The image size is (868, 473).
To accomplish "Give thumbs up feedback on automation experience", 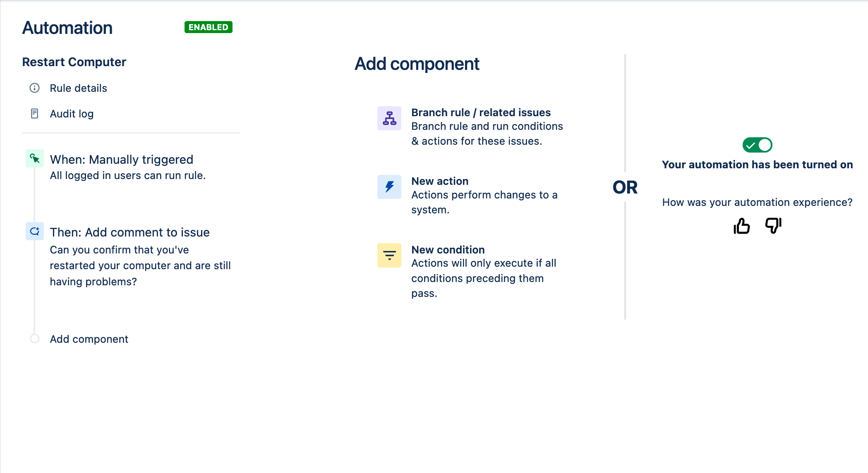I will (x=741, y=226).
